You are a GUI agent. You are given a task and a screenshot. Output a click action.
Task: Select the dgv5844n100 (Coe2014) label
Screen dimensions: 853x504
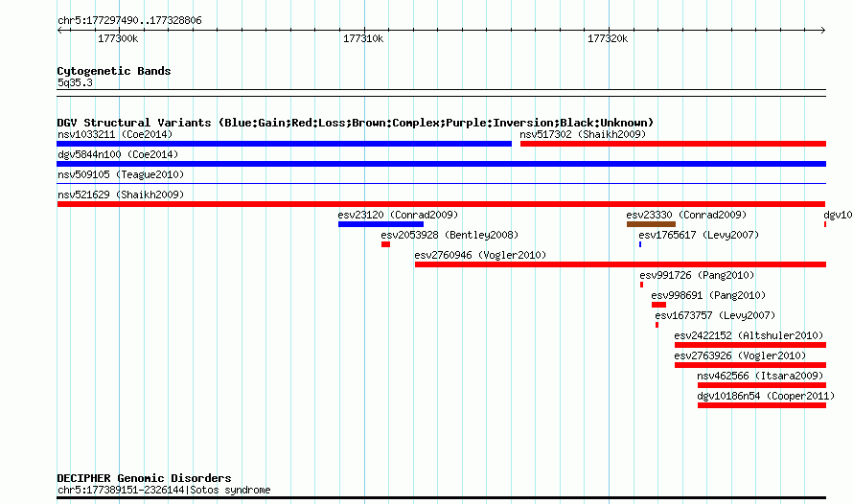point(118,154)
